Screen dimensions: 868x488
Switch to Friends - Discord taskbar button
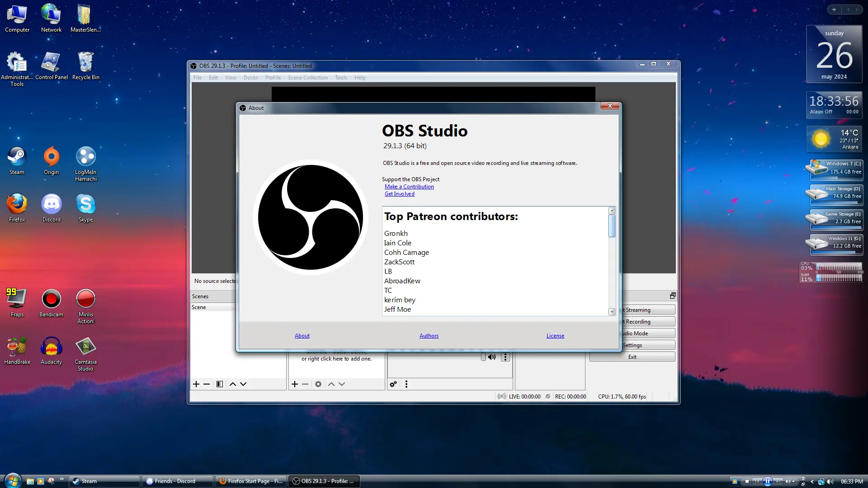(177, 481)
